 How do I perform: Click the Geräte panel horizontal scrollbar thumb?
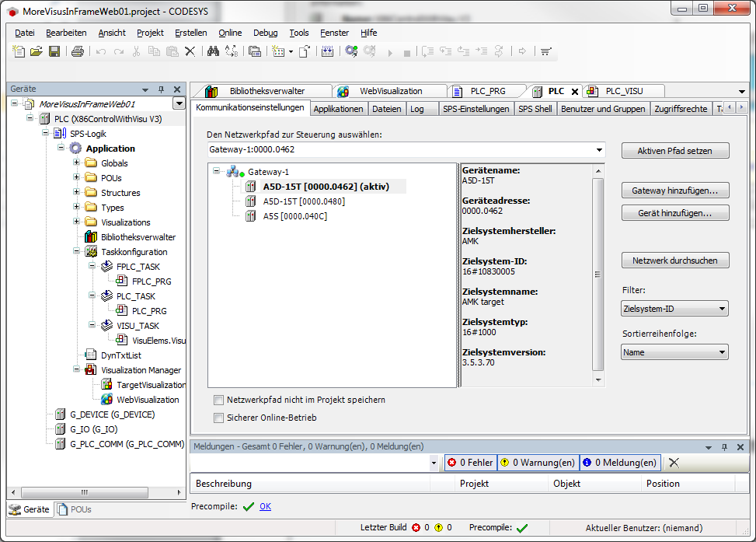[x=85, y=492]
